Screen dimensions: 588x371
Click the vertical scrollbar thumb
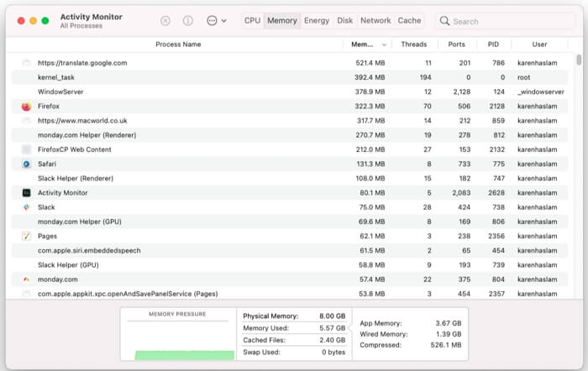[x=579, y=60]
